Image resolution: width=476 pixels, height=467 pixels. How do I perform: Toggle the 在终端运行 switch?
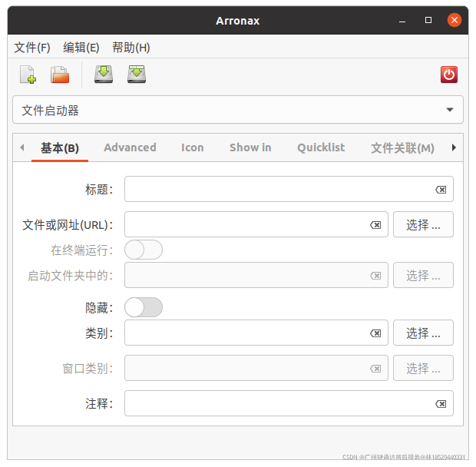(144, 250)
